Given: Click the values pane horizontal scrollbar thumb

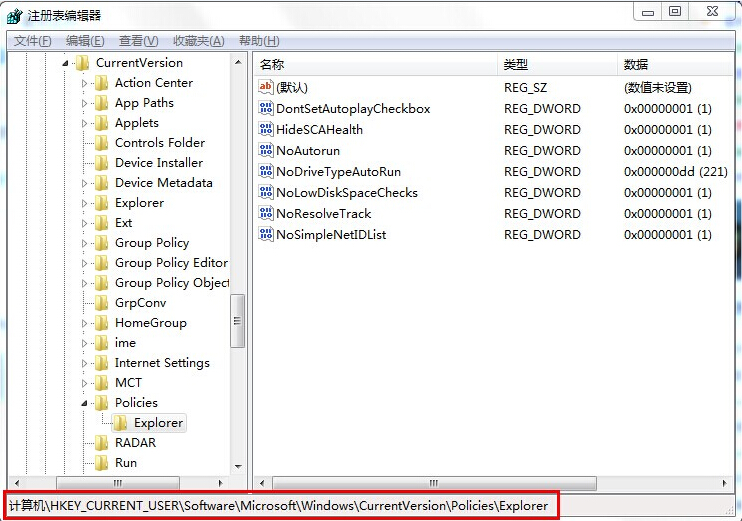Looking at the screenshot, I should (432, 482).
